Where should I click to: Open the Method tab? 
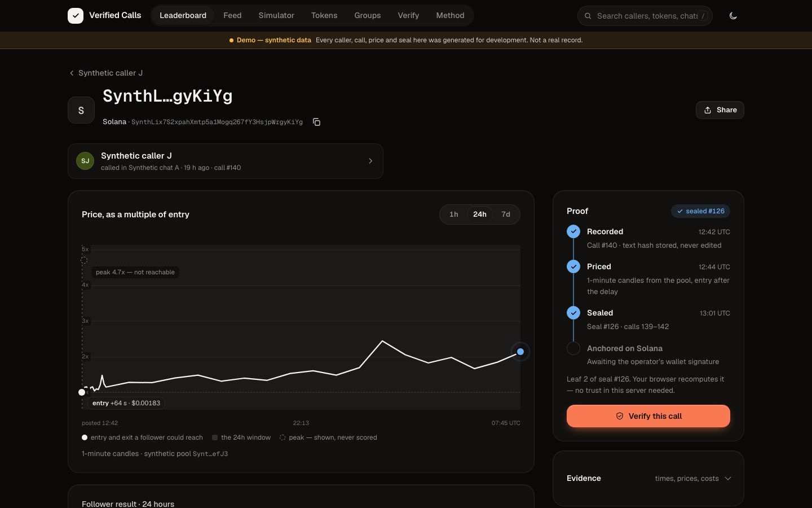click(x=450, y=15)
